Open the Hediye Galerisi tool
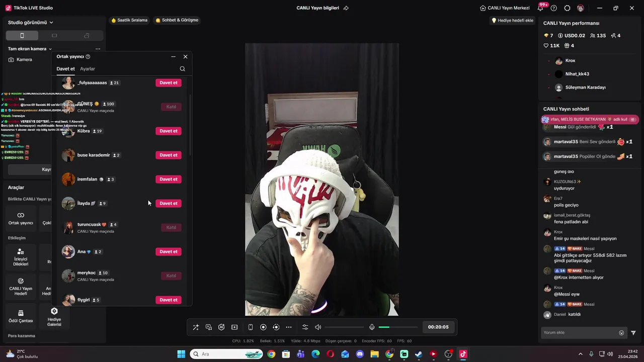This screenshot has width=644, height=362. pos(54,316)
